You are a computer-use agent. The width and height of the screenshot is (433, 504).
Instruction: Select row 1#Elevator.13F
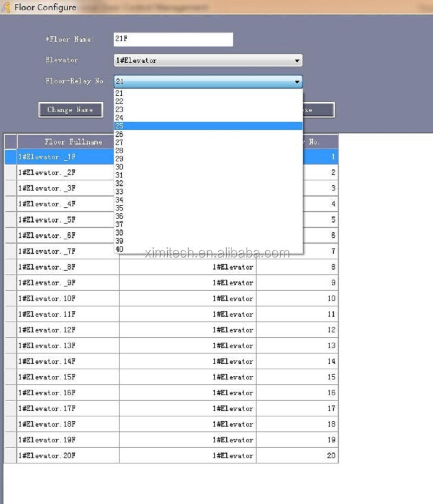[171, 346]
